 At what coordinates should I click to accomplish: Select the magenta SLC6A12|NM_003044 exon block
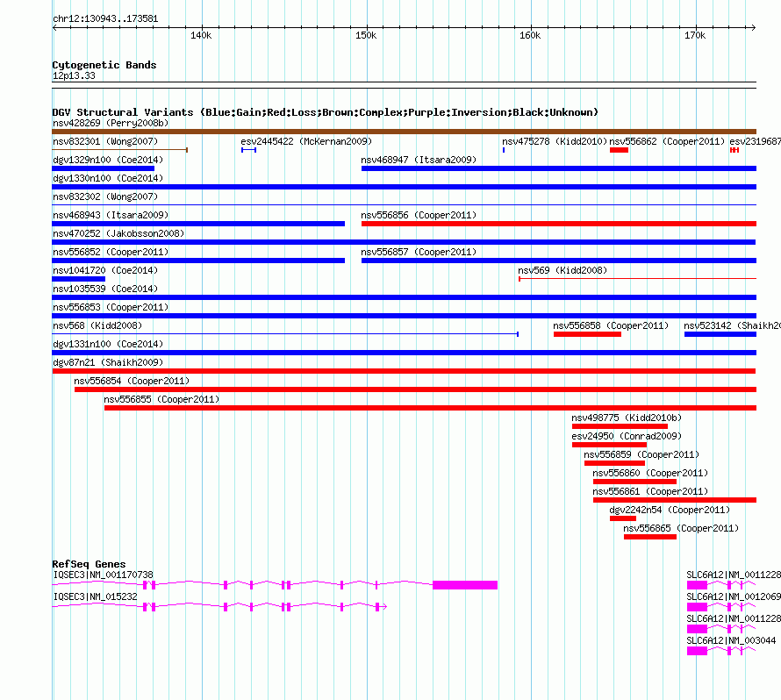click(x=697, y=651)
